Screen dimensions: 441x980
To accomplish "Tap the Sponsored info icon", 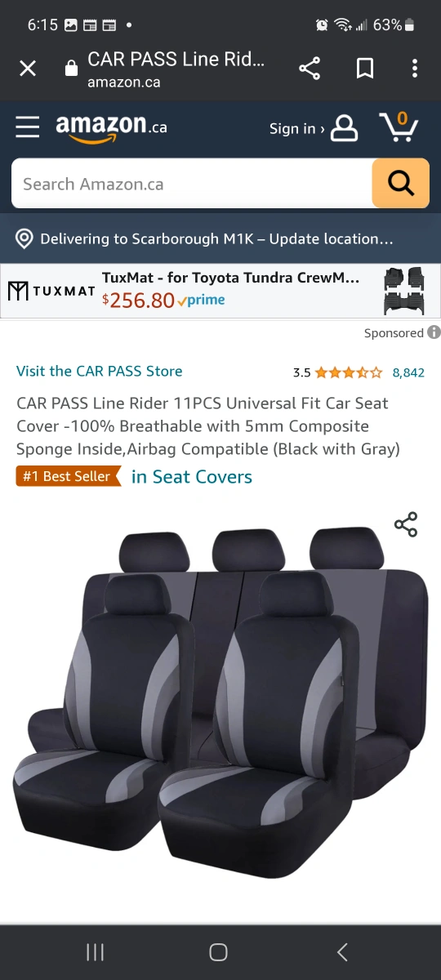I will tap(434, 332).
